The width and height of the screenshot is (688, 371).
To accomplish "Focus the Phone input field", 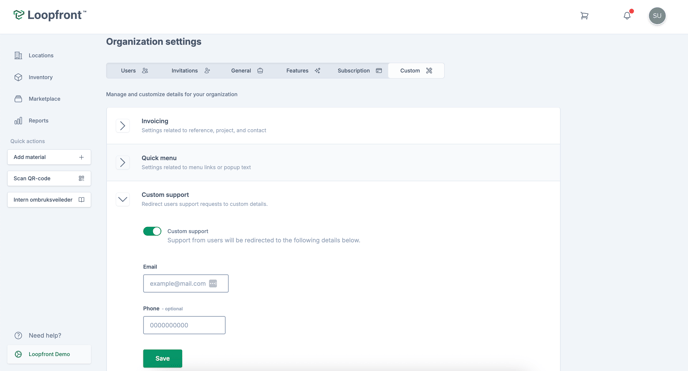I will [x=184, y=325].
